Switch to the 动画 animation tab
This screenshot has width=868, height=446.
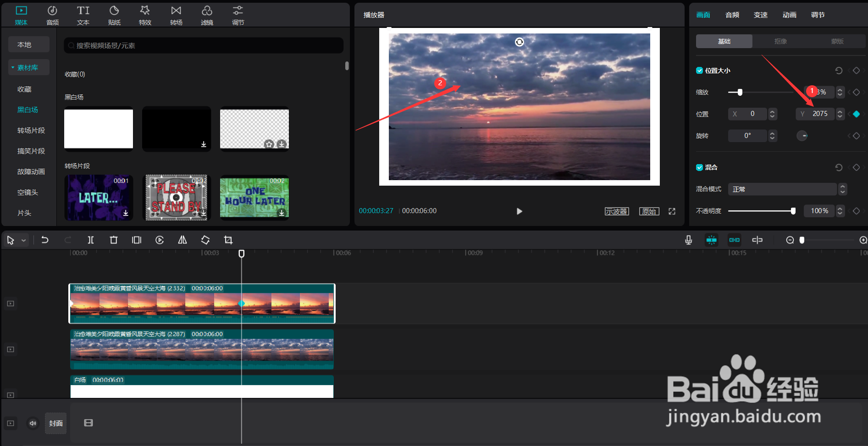(x=789, y=15)
